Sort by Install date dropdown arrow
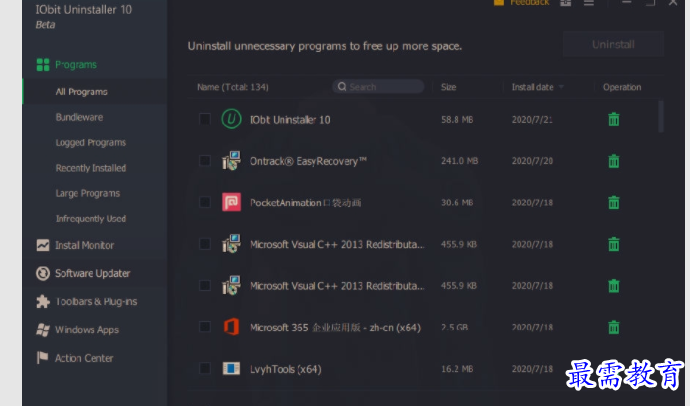 point(561,87)
